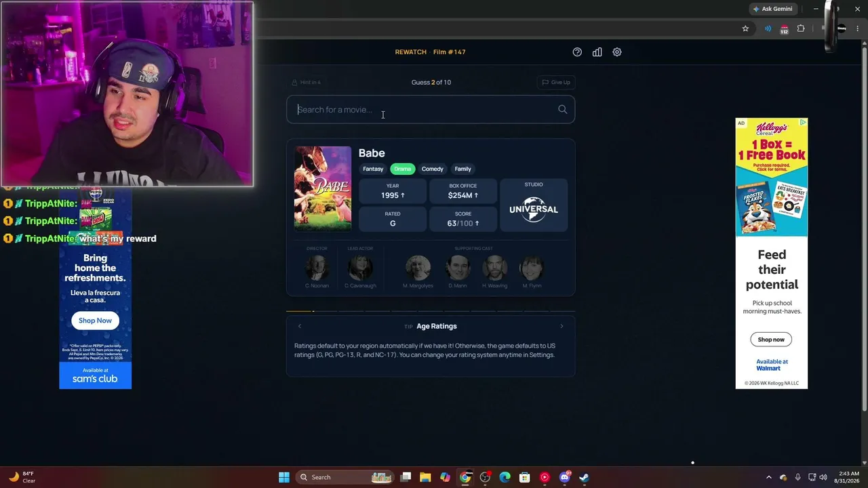Click H. Weaving's cast portrait
This screenshot has width=868, height=488.
tap(494, 268)
